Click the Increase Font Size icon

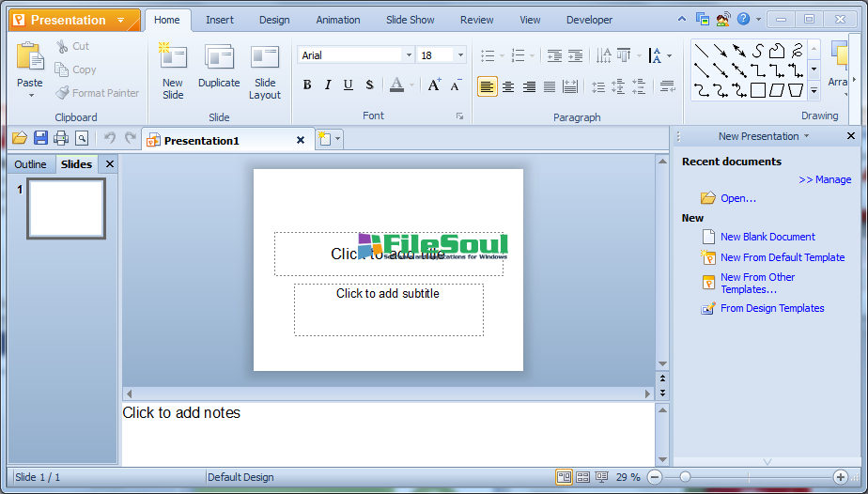(x=434, y=85)
